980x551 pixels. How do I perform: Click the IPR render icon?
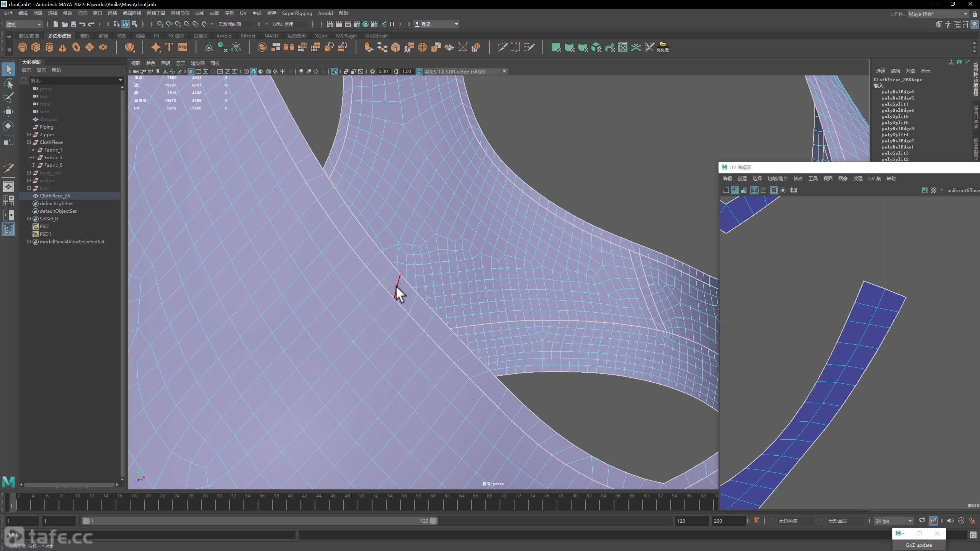click(348, 24)
